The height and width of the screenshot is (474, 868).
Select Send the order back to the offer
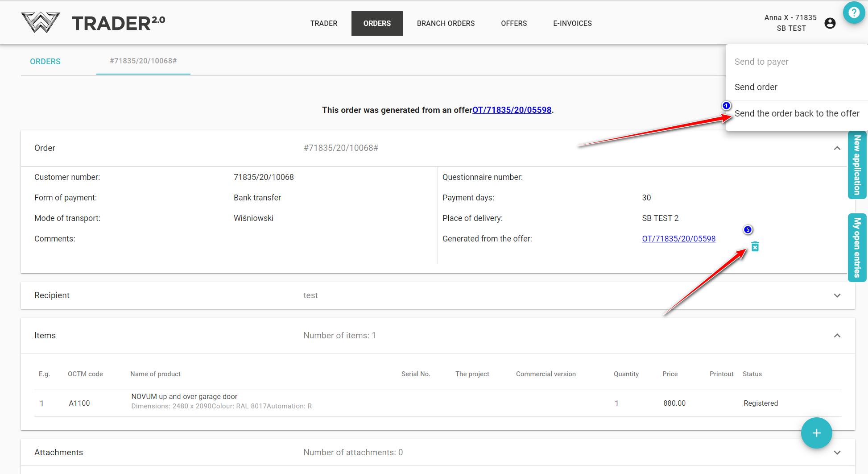[797, 113]
